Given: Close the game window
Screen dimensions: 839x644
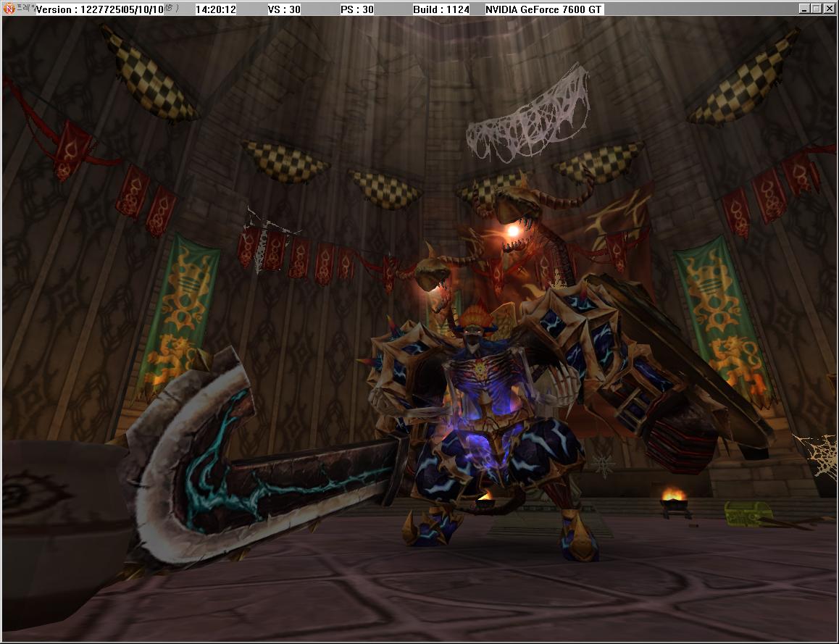Looking at the screenshot, I should pyautogui.click(x=829, y=9).
